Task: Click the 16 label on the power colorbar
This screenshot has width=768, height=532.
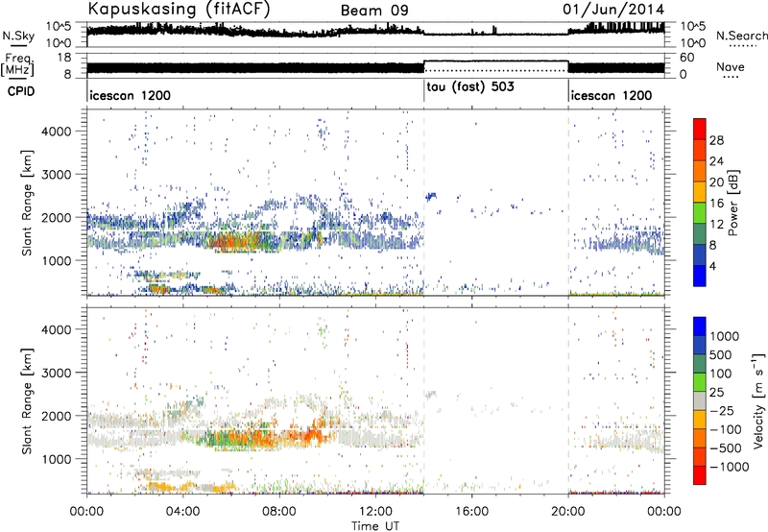Action: (x=716, y=204)
